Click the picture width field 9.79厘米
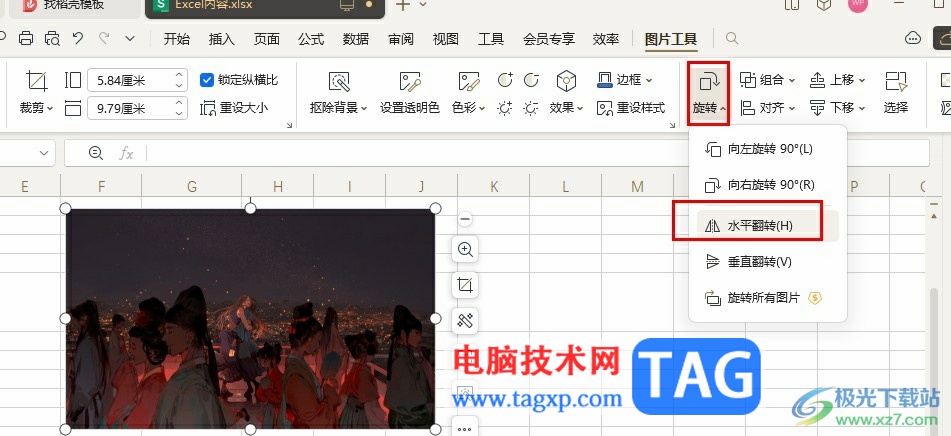951x436 pixels. (x=137, y=109)
